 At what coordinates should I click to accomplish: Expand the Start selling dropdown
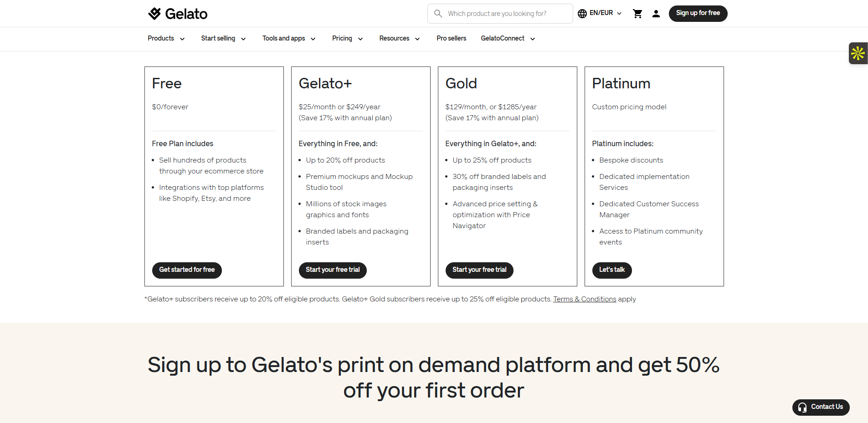223,38
